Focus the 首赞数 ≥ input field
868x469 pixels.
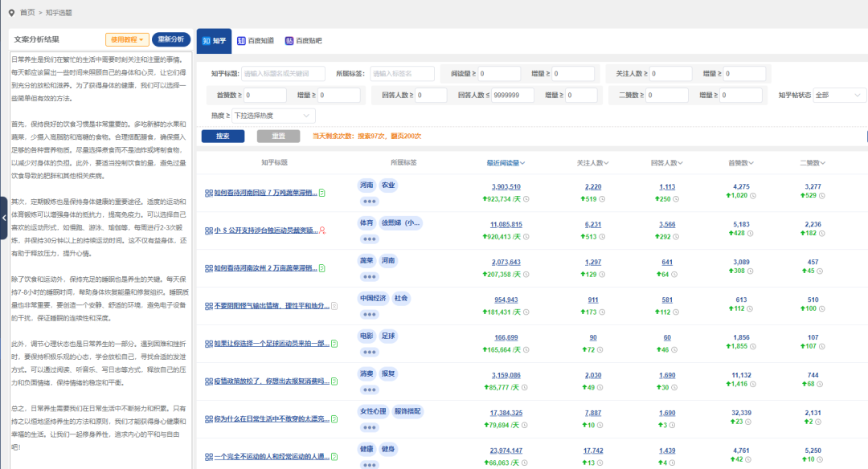tap(265, 95)
